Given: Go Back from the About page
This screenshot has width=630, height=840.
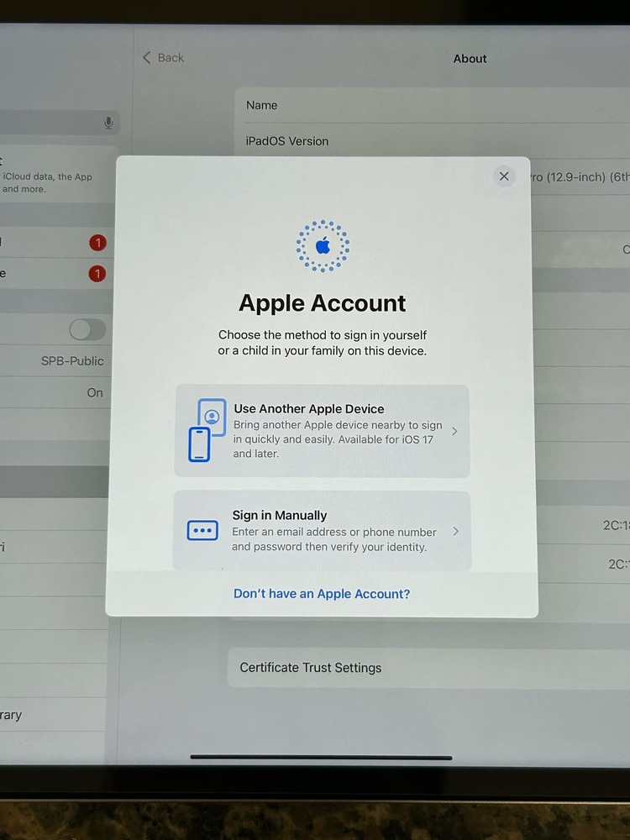Looking at the screenshot, I should pos(163,58).
